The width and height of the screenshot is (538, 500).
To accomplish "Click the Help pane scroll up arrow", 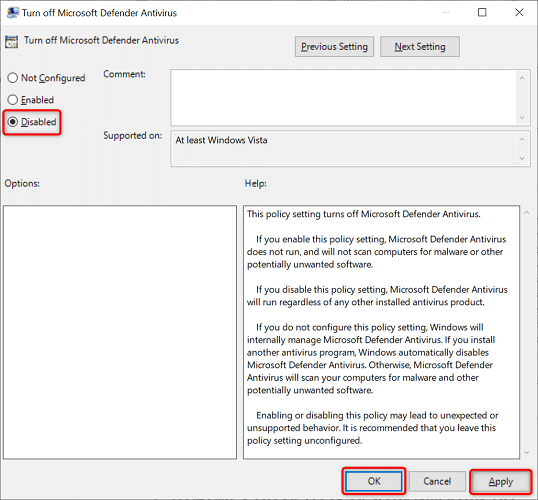I will (527, 213).
